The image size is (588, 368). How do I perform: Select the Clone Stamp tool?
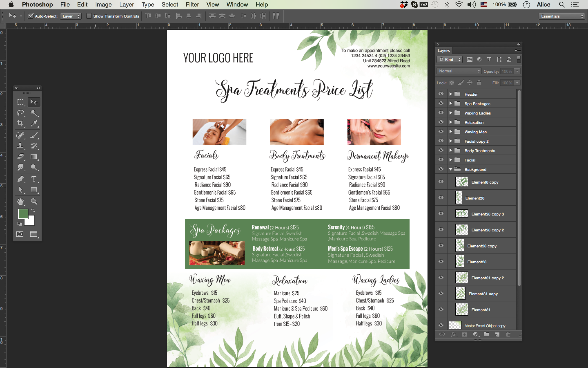[x=20, y=146]
